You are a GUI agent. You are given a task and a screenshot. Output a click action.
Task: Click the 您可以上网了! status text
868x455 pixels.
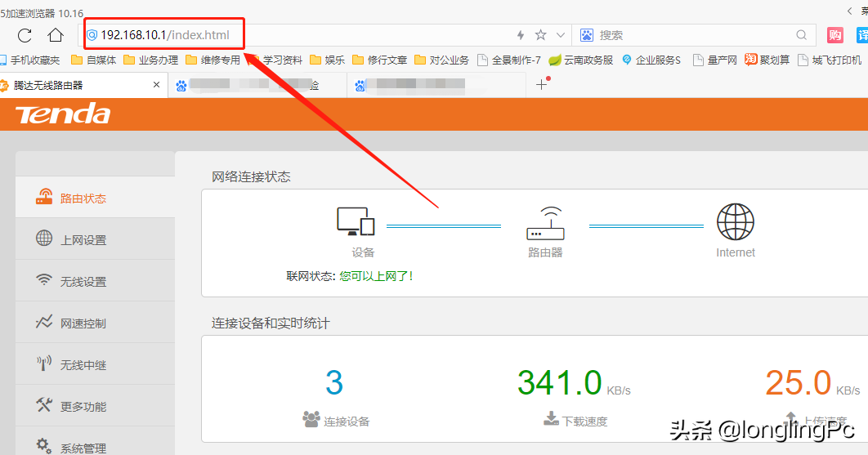377,276
